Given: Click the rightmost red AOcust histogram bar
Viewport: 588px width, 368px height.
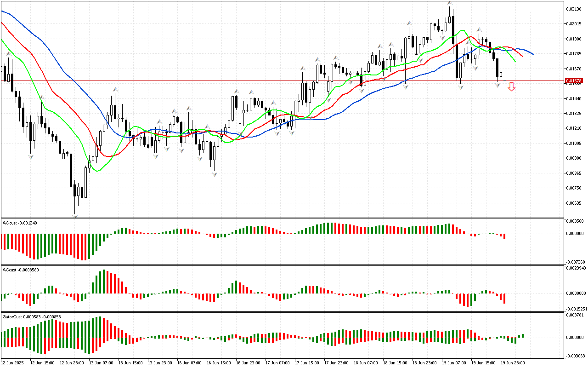Looking at the screenshot, I should point(504,236).
